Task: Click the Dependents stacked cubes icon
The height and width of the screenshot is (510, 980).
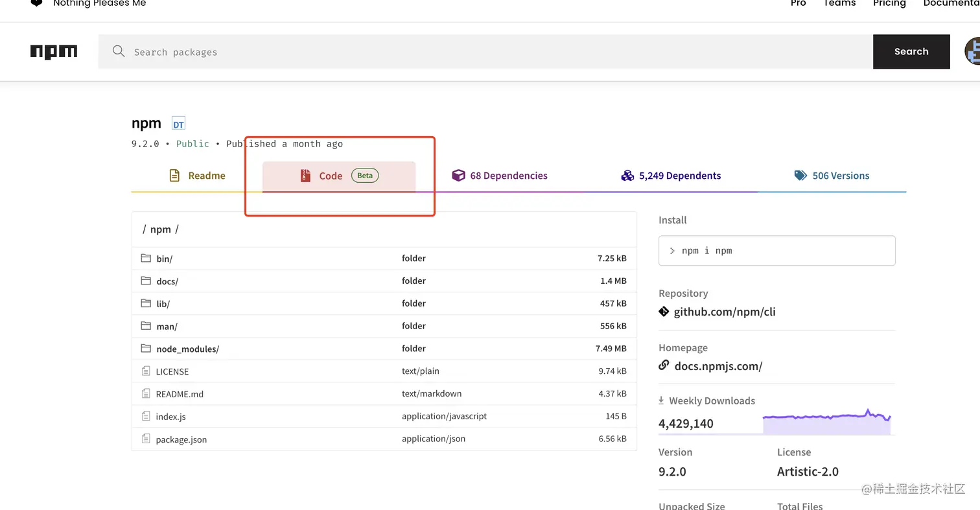Action: [x=627, y=176]
